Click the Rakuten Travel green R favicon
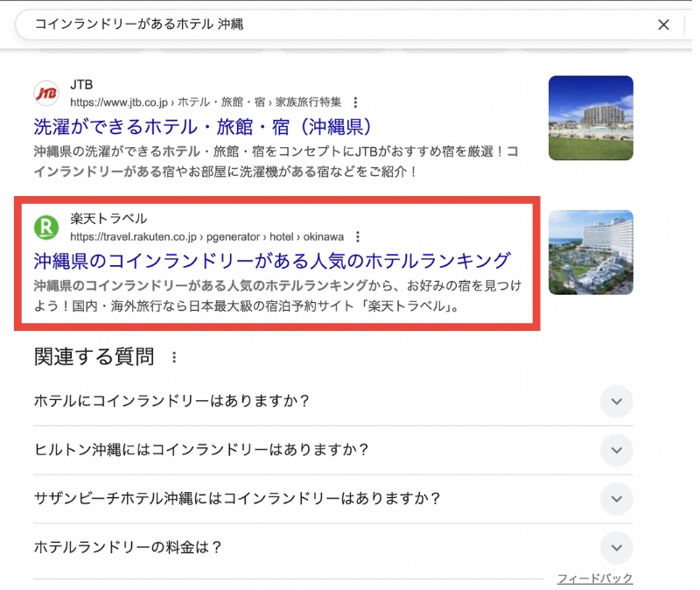700x590 pixels. point(45,228)
